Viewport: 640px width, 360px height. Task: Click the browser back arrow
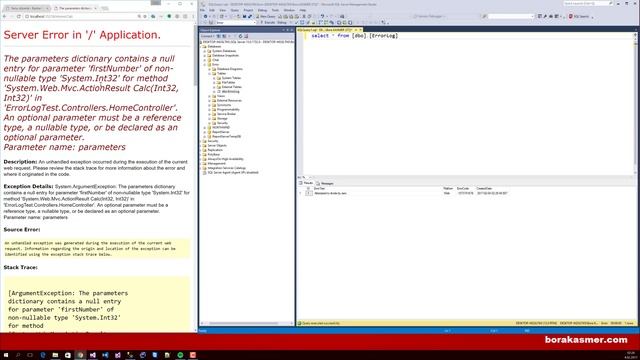4,16
